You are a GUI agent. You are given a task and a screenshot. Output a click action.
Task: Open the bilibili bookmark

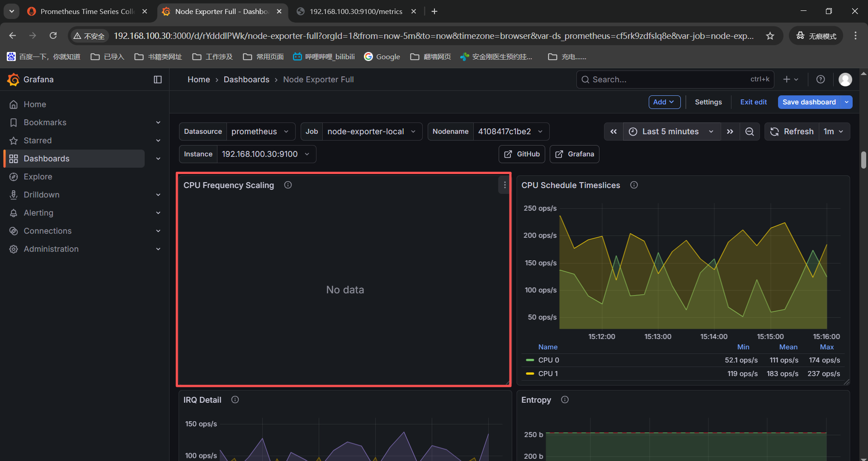point(324,56)
